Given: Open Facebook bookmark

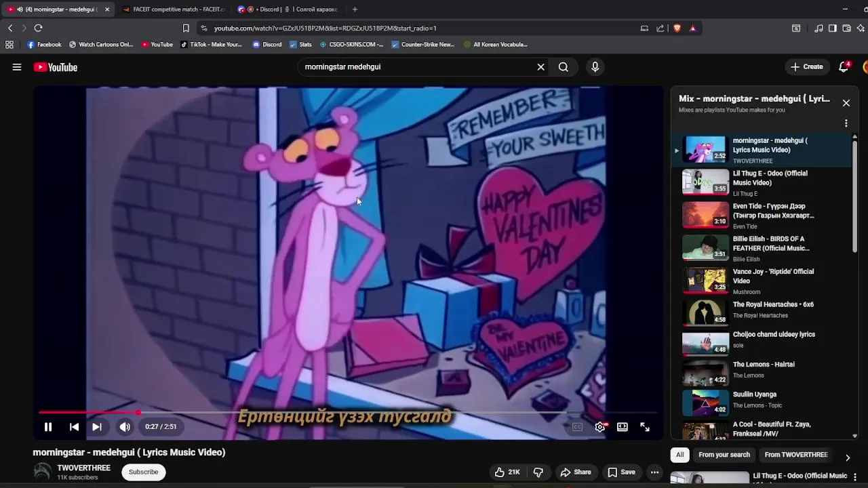Looking at the screenshot, I should pyautogui.click(x=44, y=45).
